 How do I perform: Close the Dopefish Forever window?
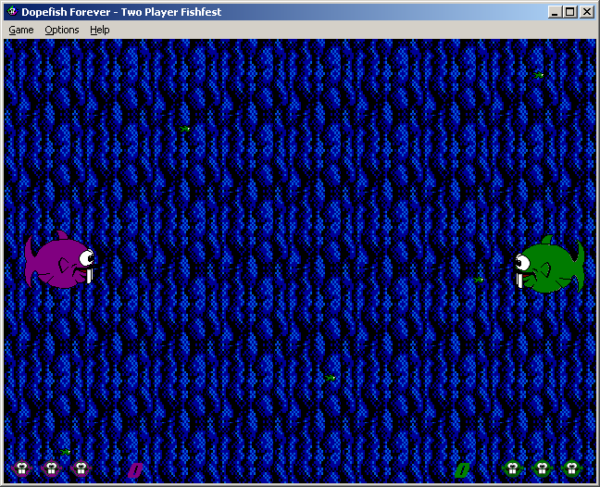[587, 11]
